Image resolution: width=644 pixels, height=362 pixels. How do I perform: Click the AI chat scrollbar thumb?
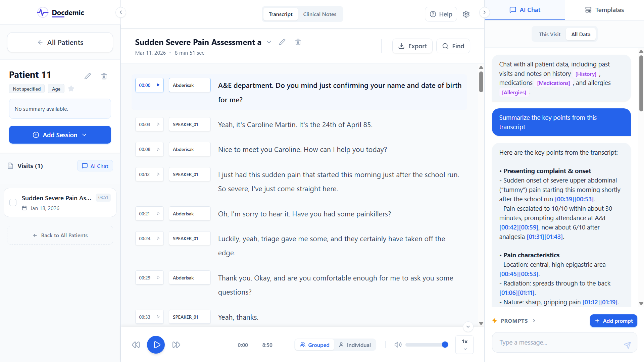(641, 83)
